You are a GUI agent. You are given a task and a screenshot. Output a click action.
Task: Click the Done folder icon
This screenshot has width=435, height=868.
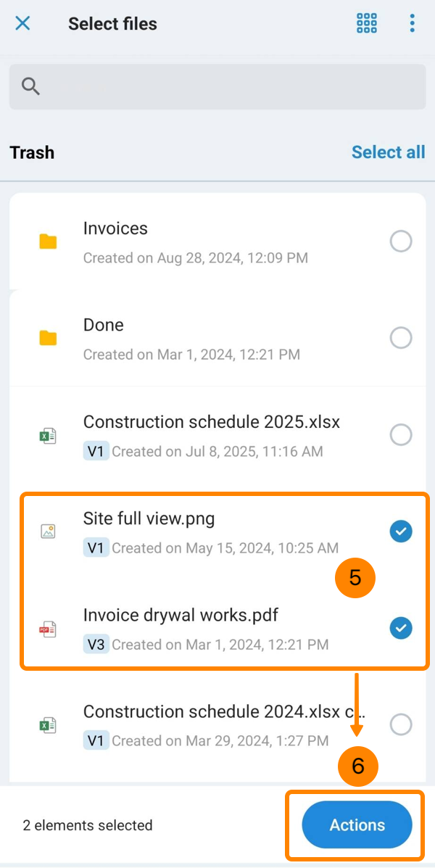tap(48, 338)
